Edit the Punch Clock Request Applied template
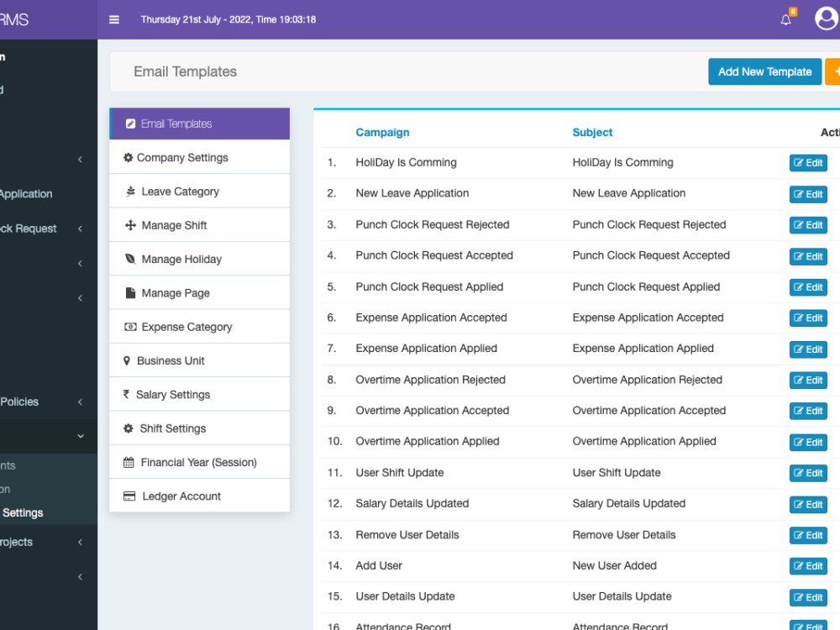 coord(808,287)
